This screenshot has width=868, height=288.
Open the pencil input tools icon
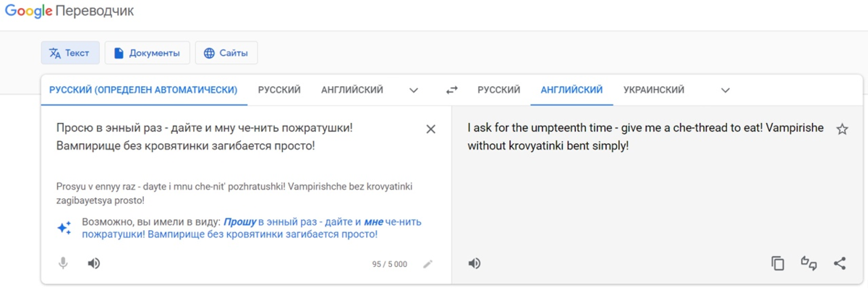(x=428, y=264)
